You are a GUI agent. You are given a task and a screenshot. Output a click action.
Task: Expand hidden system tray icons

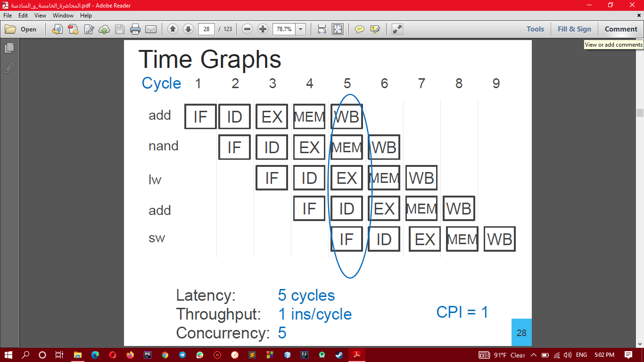coord(534,355)
